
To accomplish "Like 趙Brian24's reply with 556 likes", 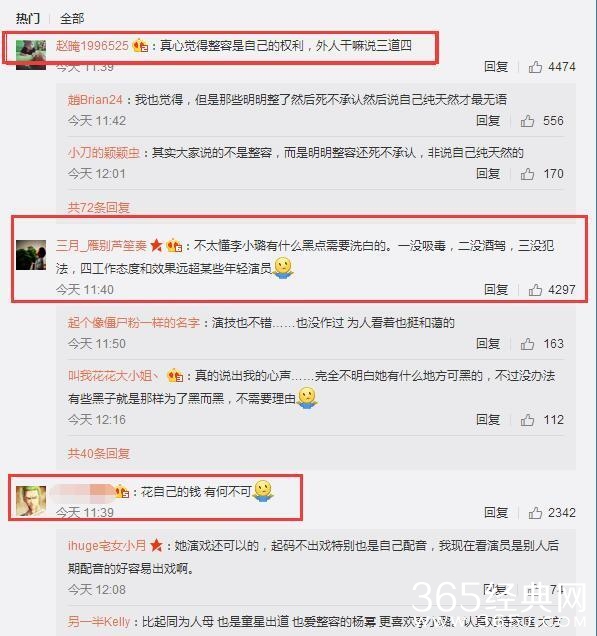I will [527, 121].
